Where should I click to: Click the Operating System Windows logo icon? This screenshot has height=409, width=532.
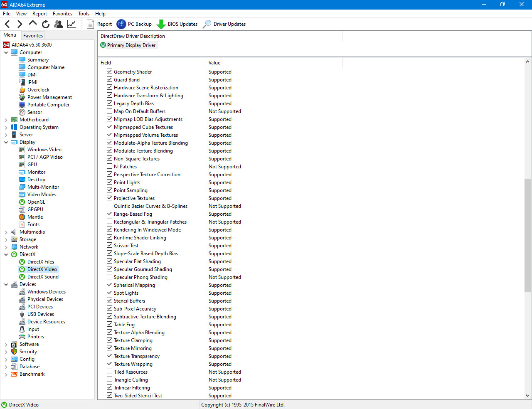(14, 127)
